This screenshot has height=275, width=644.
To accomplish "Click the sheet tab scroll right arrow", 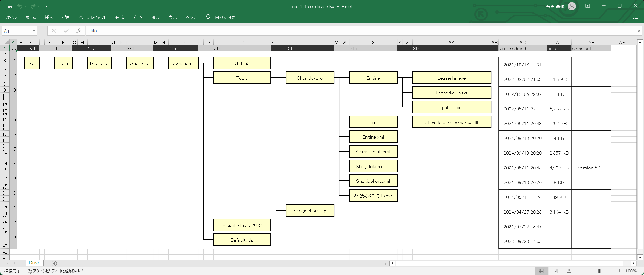I will coord(15,263).
